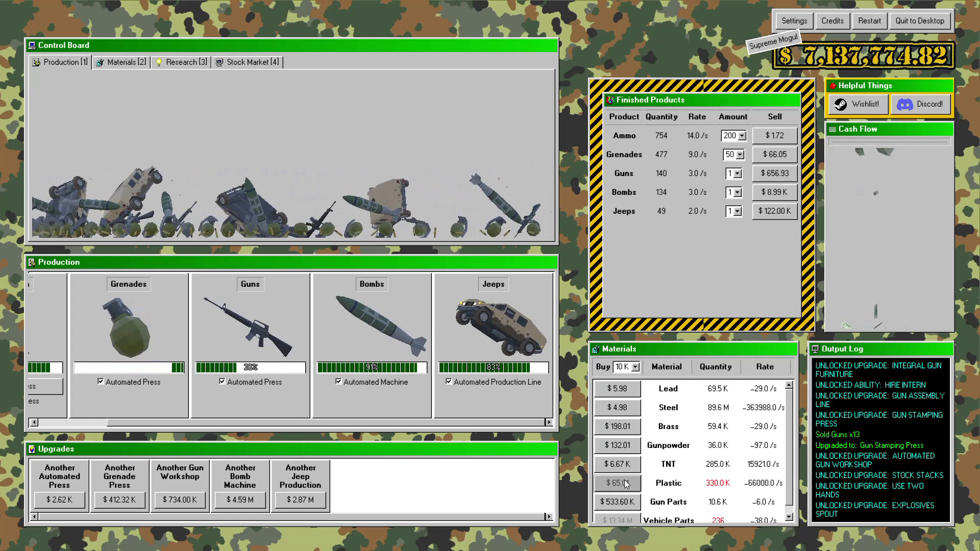The height and width of the screenshot is (551, 980).
Task: Uncheck Automated Machine for Bombs
Action: pos(338,382)
